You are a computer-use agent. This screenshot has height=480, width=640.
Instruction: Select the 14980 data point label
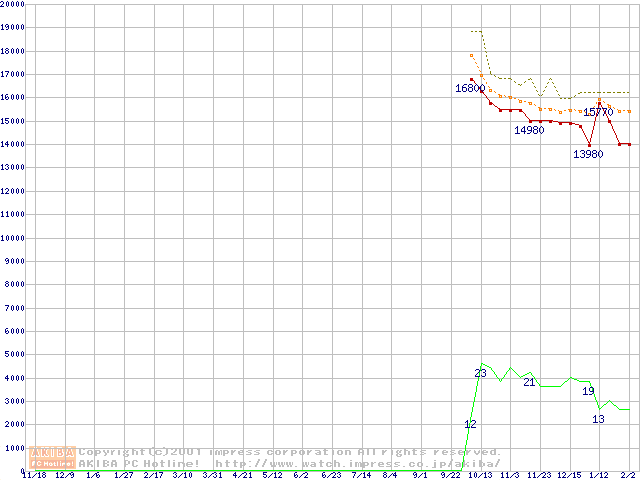click(x=529, y=130)
